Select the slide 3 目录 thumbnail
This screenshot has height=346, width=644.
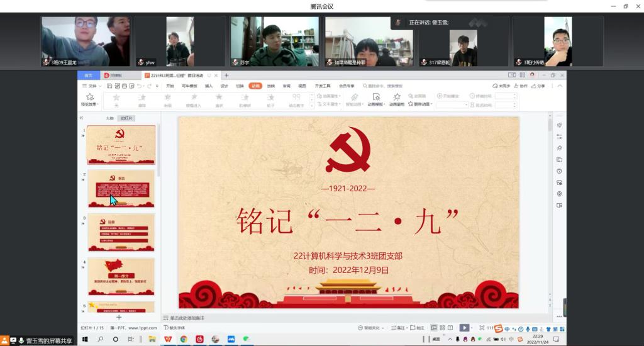(x=121, y=232)
